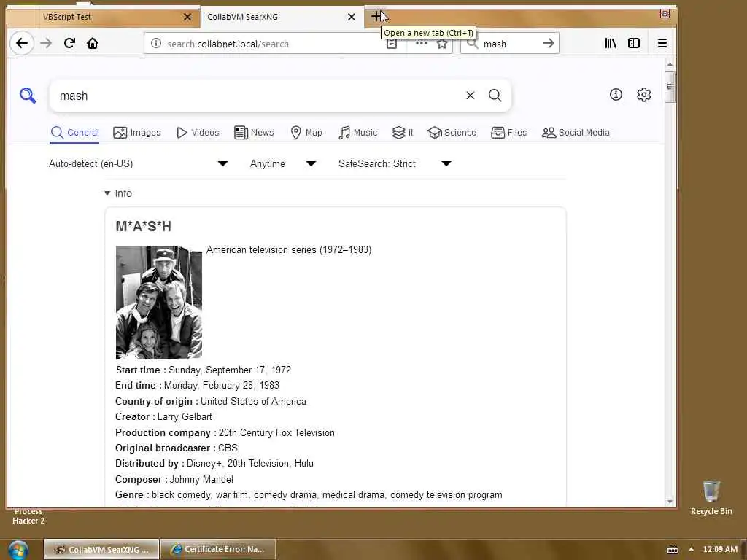
Task: Click 'American television series (1972–1983)' text
Action: (x=289, y=250)
